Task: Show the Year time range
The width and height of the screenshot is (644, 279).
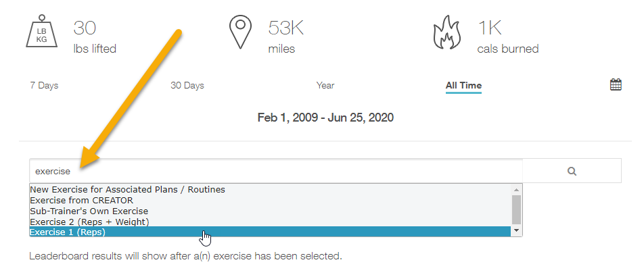Action: [x=325, y=86]
